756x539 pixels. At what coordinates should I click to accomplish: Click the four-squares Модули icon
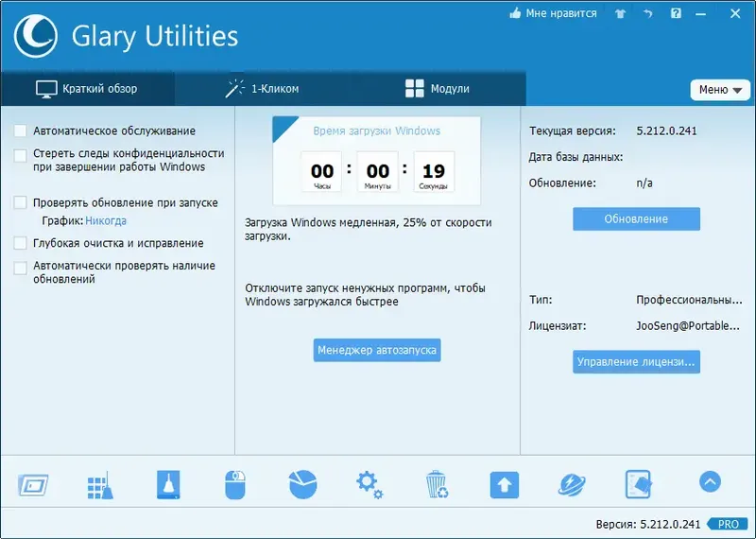[x=415, y=89]
